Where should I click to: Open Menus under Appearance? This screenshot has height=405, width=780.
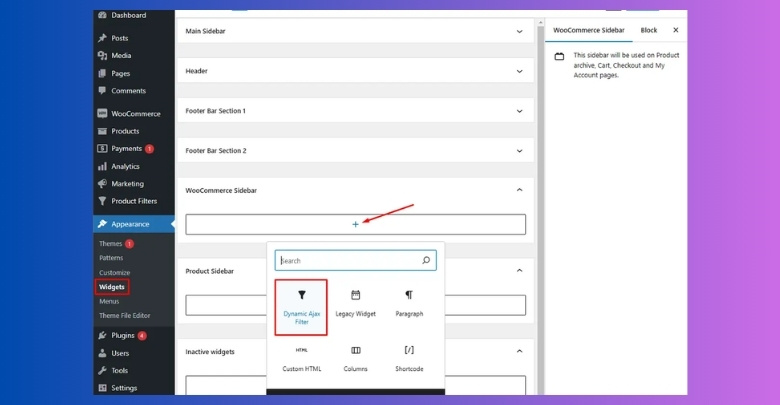tap(109, 302)
